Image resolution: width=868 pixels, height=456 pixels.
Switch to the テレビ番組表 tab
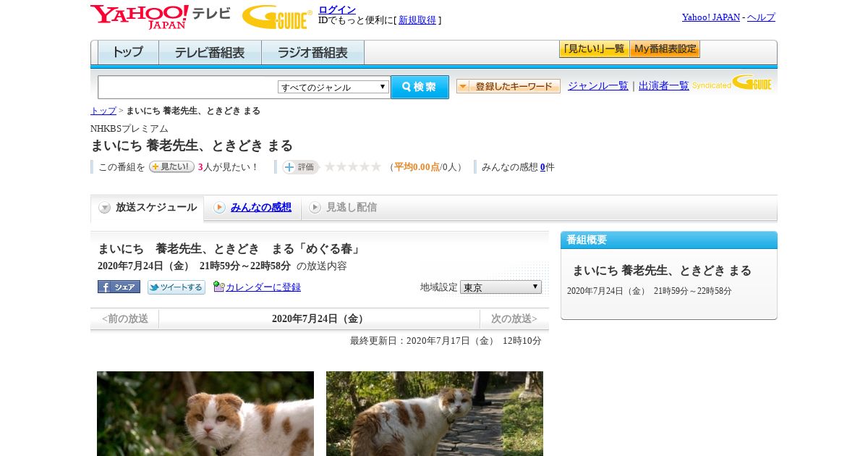pyautogui.click(x=210, y=52)
